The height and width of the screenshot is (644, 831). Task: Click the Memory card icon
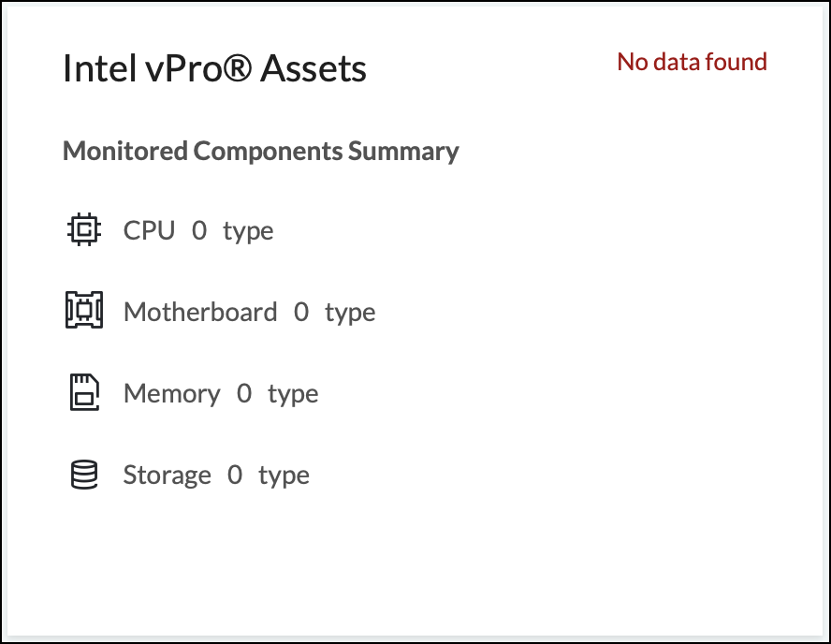pos(84,393)
